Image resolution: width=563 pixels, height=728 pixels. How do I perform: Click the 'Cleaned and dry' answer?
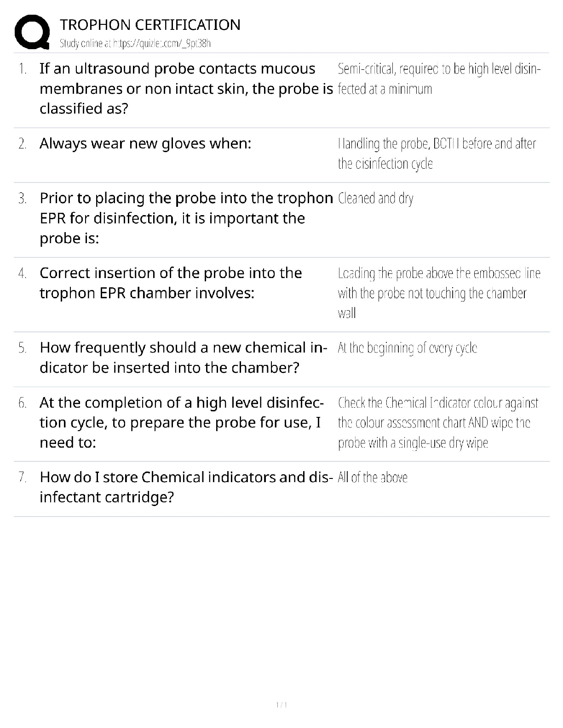pyautogui.click(x=375, y=199)
